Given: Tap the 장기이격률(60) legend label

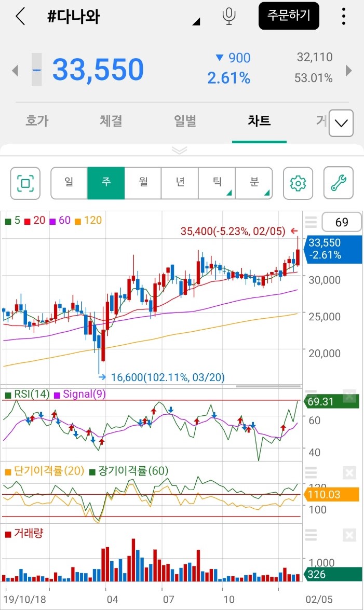Looking at the screenshot, I should tap(129, 471).
